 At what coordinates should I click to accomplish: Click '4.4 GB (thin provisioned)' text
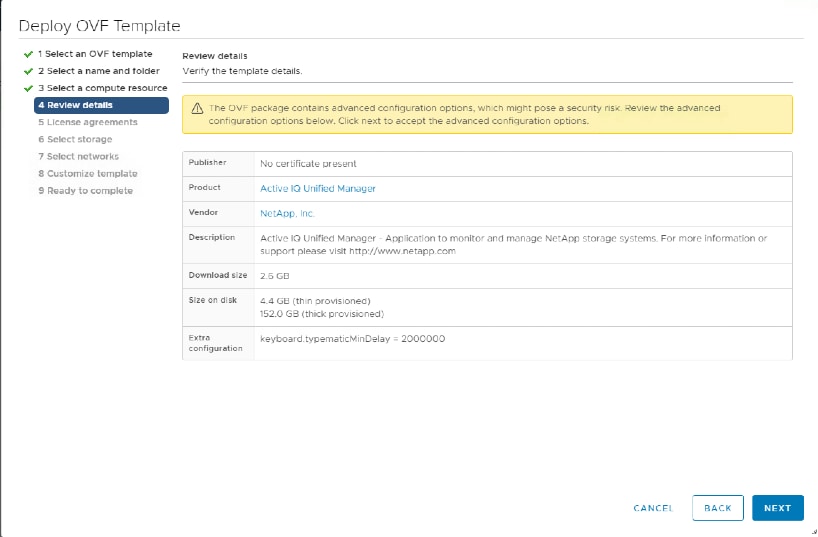pyautogui.click(x=315, y=301)
